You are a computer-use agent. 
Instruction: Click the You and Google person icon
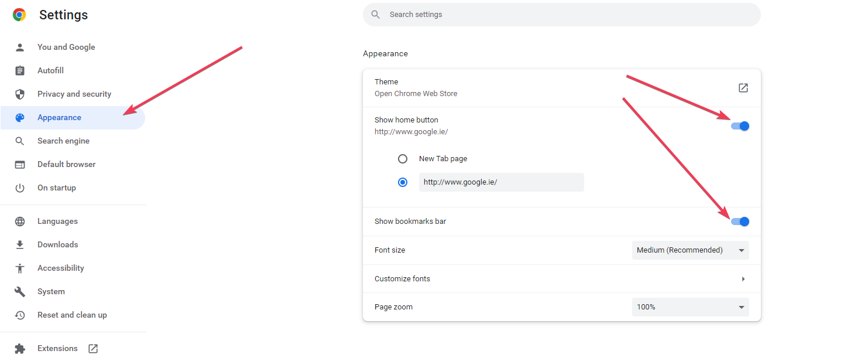[x=20, y=47]
